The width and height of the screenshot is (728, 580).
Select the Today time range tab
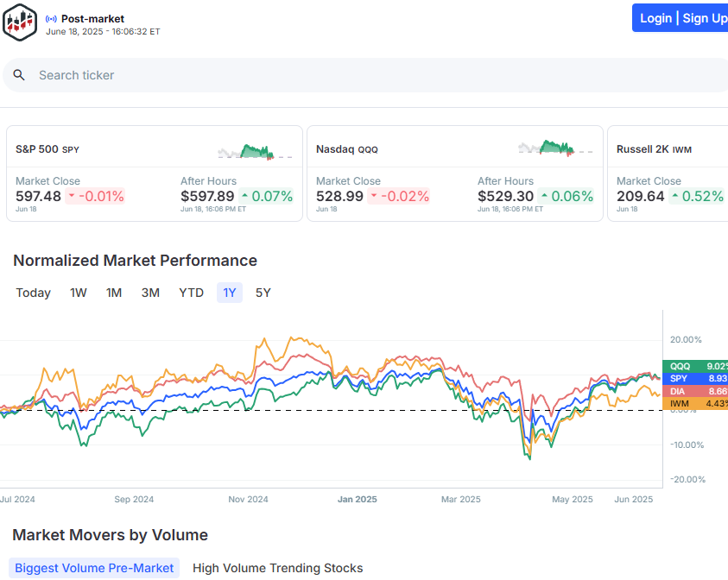[33, 293]
